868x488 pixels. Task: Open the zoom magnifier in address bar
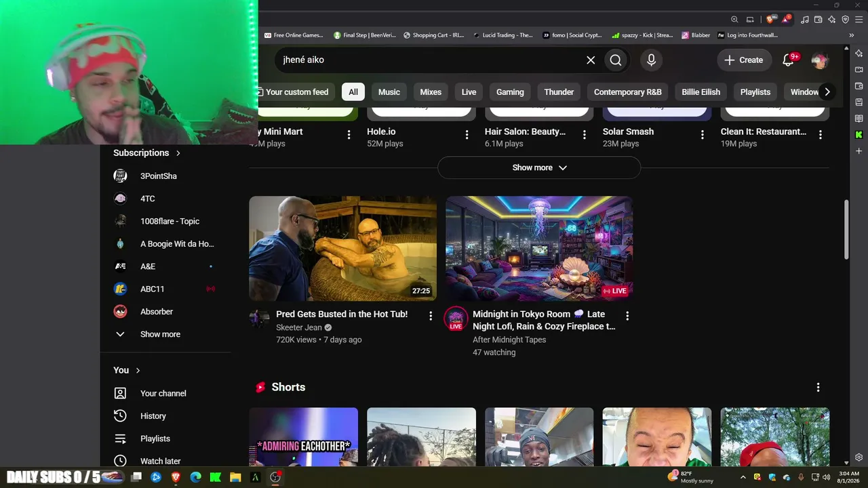pyautogui.click(x=734, y=20)
